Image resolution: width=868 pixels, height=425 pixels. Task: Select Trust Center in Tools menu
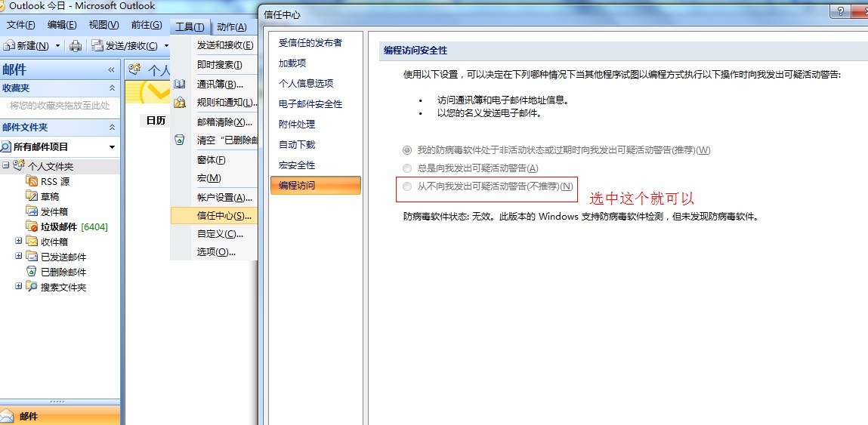[215, 215]
